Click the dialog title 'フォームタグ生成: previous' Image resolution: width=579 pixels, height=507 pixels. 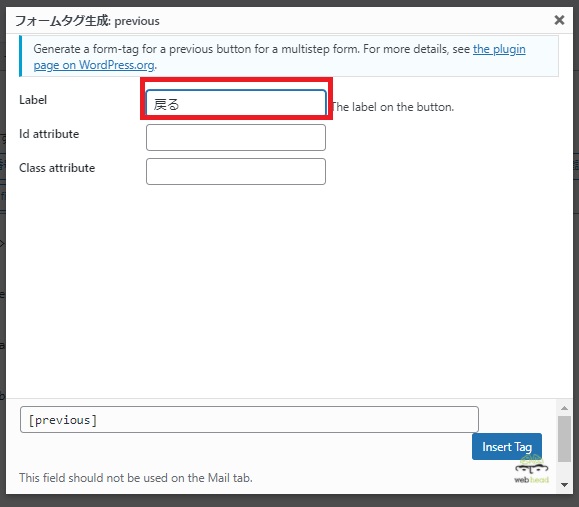coord(87,21)
